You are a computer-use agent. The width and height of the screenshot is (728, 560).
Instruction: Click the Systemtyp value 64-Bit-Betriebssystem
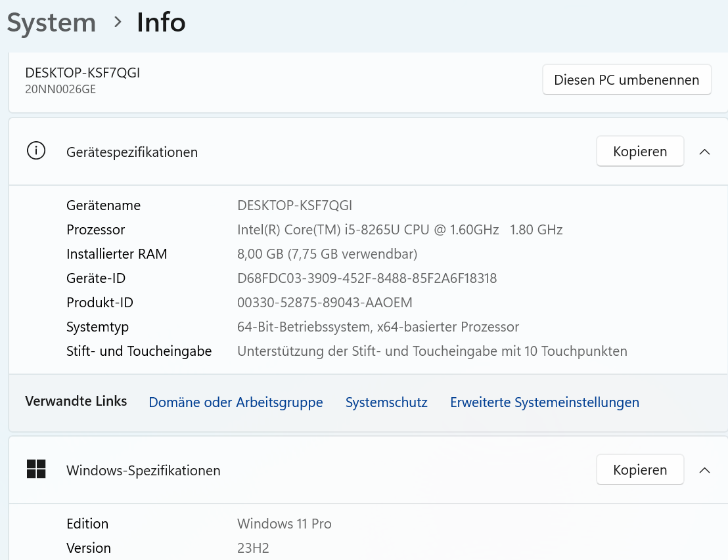coord(378,327)
